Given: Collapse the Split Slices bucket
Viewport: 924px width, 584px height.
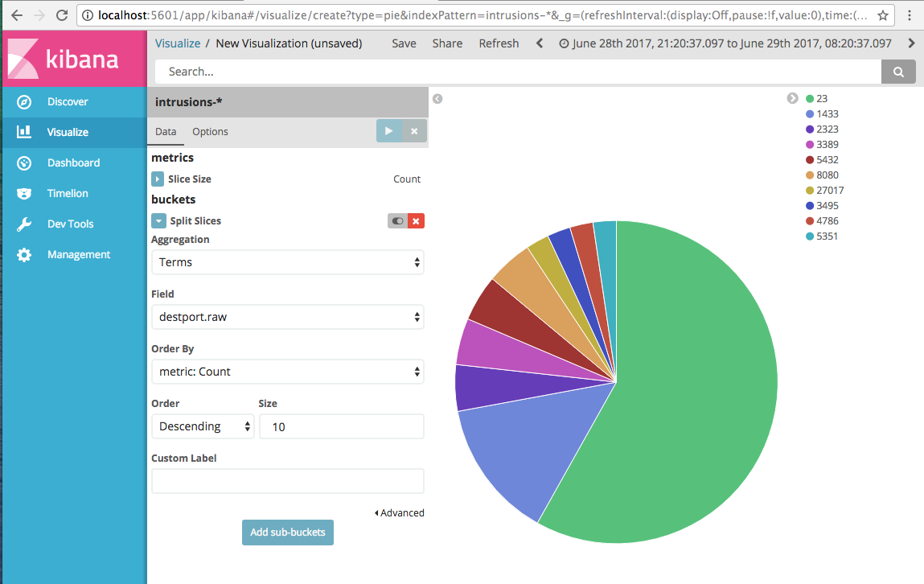Looking at the screenshot, I should click(x=158, y=221).
